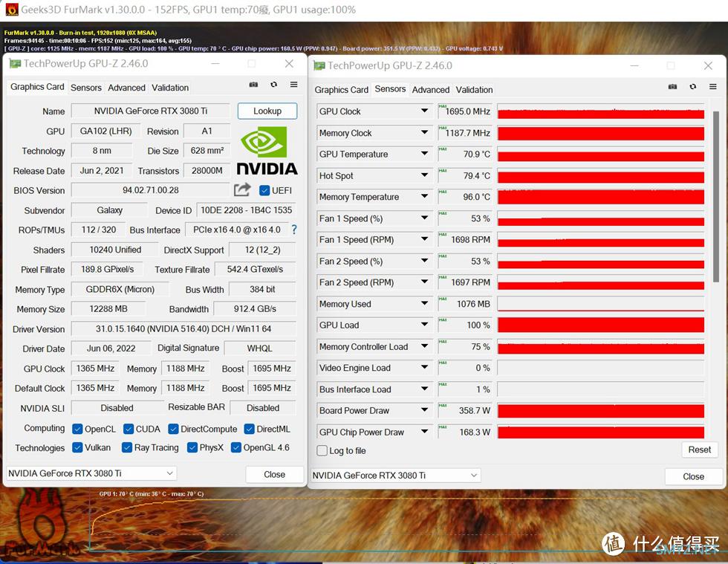Open the Fan 2 Speed (RPM) dropdown
728x564 pixels.
click(424, 282)
